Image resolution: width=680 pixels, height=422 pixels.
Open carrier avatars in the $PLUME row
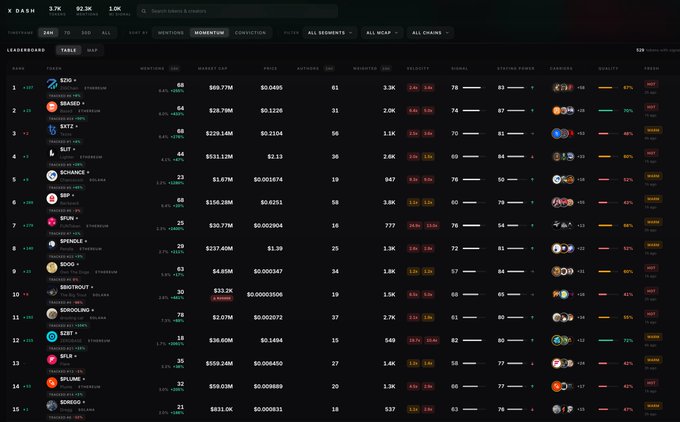click(x=563, y=386)
